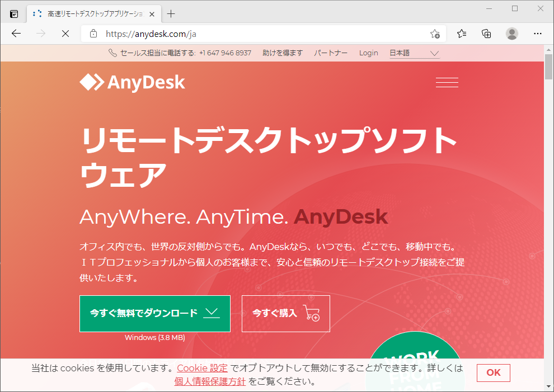Open the Favorites list icon

coord(462,34)
